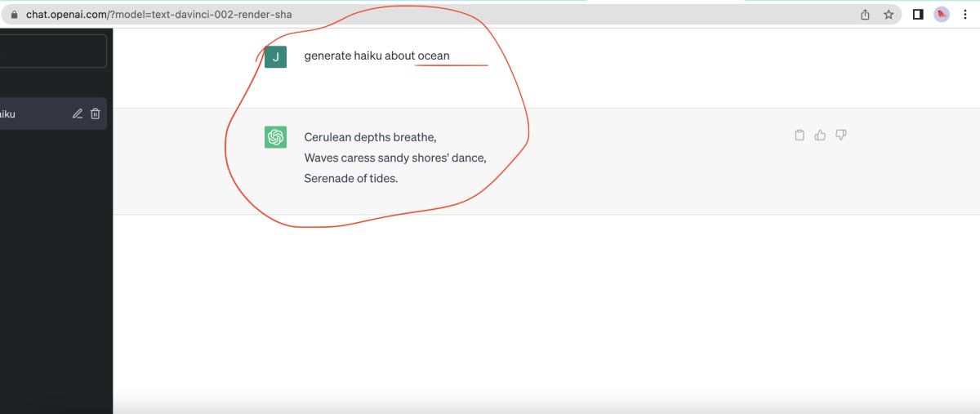Image resolution: width=980 pixels, height=414 pixels.
Task: Click the line 'Cerulean depths breathe,'
Action: [370, 137]
